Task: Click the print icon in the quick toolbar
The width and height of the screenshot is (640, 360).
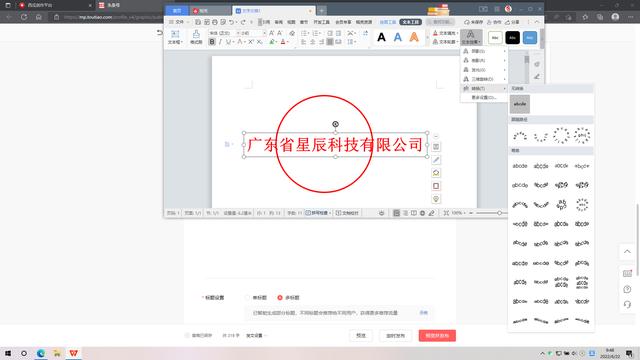Action: point(215,22)
